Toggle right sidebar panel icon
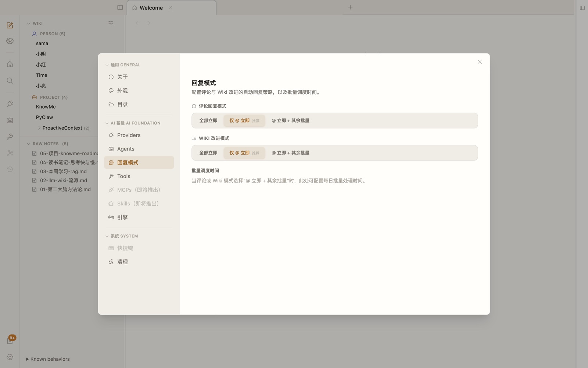Viewport: 588px width, 368px height. tap(582, 8)
